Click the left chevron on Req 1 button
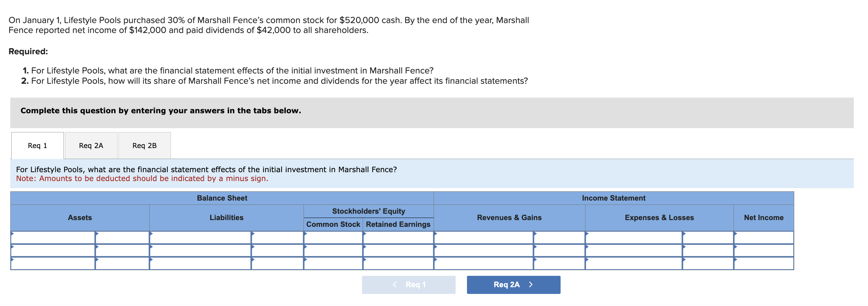The height and width of the screenshot is (306, 868). click(395, 285)
